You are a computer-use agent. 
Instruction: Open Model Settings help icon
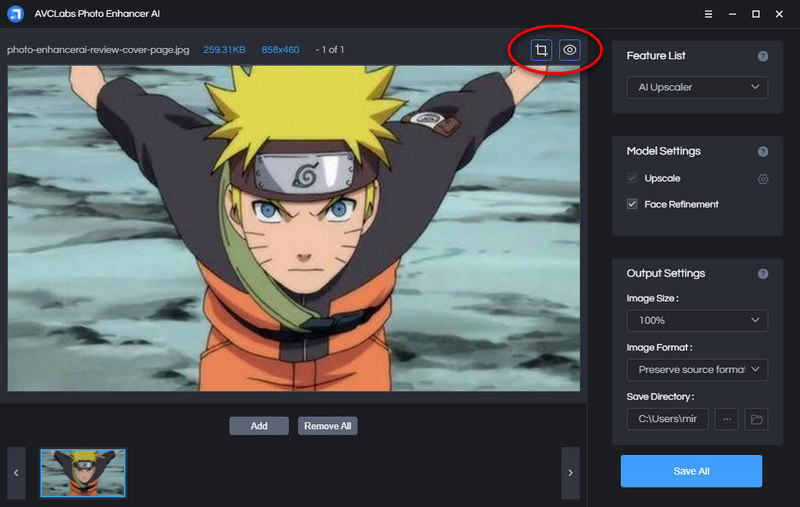763,151
